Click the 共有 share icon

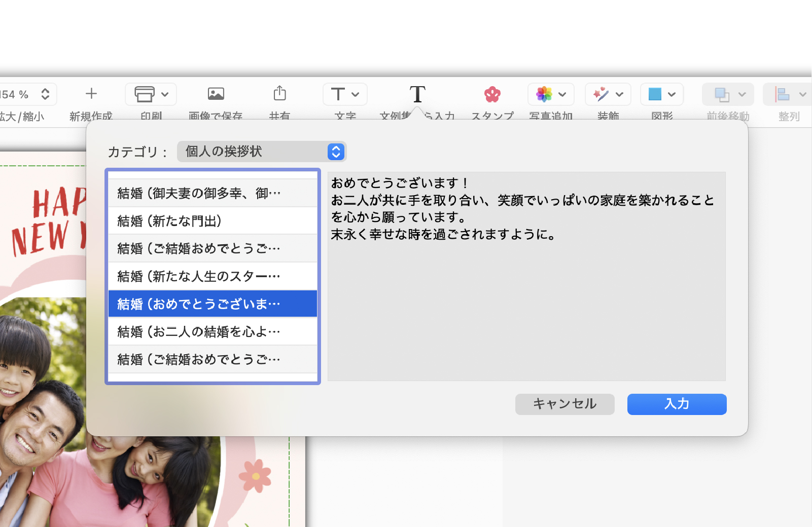pos(279,94)
